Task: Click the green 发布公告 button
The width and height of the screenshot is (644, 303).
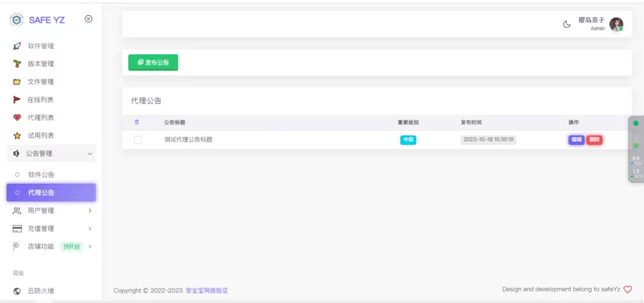Action: click(x=153, y=62)
